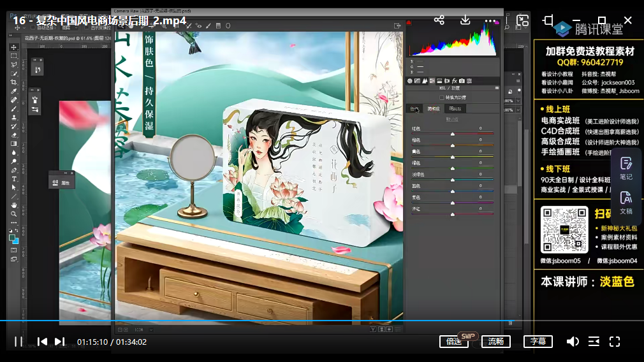Image resolution: width=644 pixels, height=362 pixels.
Task: Click the blue background color swatch
Action: click(15, 241)
